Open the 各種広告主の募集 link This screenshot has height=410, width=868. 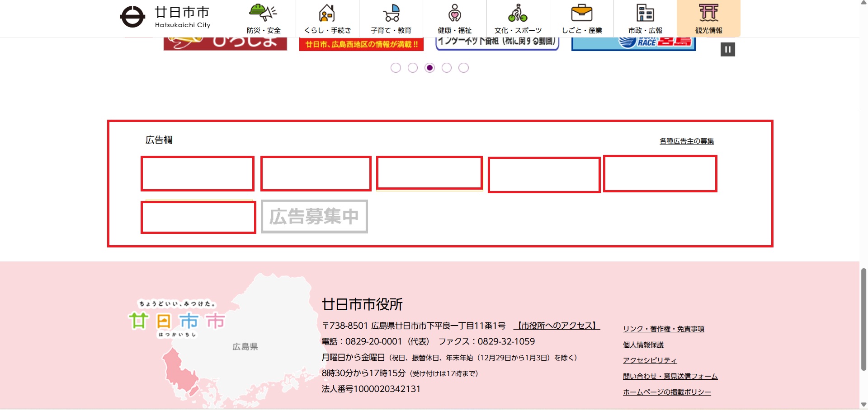coord(687,141)
